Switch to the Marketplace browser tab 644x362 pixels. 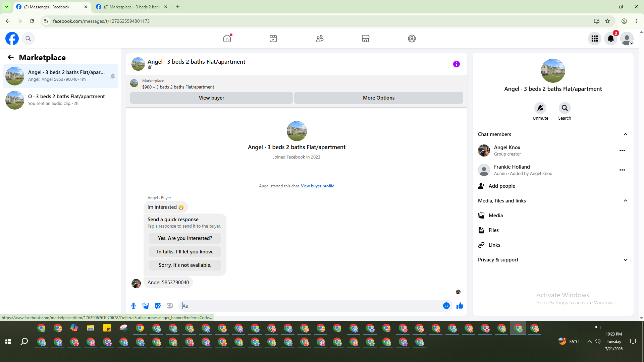[x=131, y=7]
